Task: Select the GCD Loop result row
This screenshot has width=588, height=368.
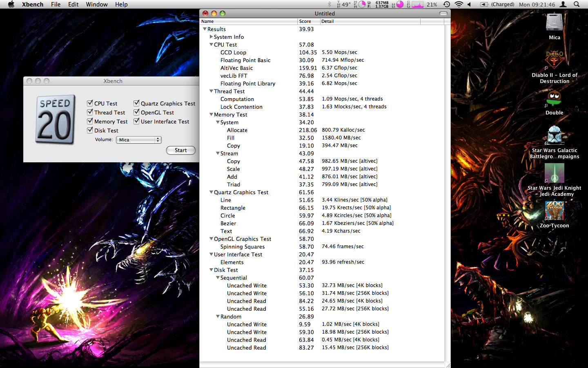Action: tap(322, 52)
